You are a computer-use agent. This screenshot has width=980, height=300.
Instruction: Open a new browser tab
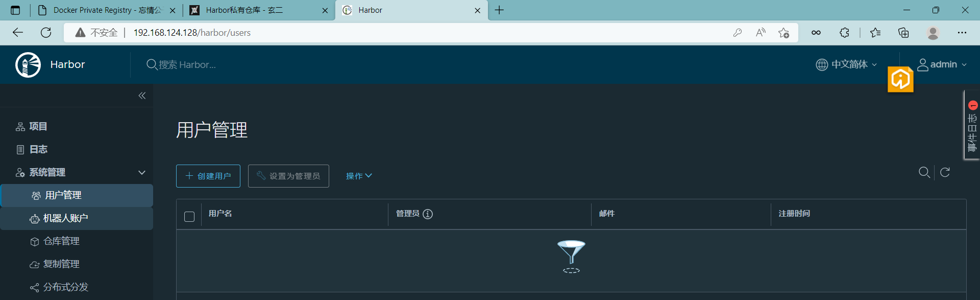(499, 10)
